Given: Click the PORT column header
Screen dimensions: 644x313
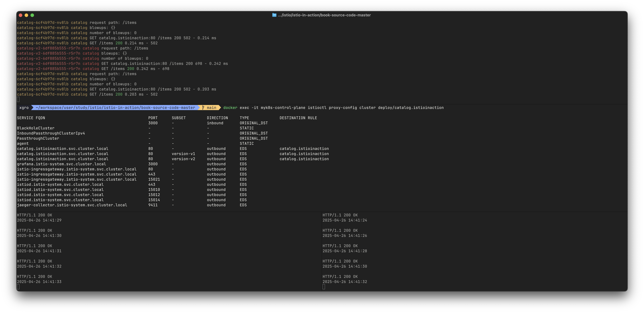Looking at the screenshot, I should [153, 118].
